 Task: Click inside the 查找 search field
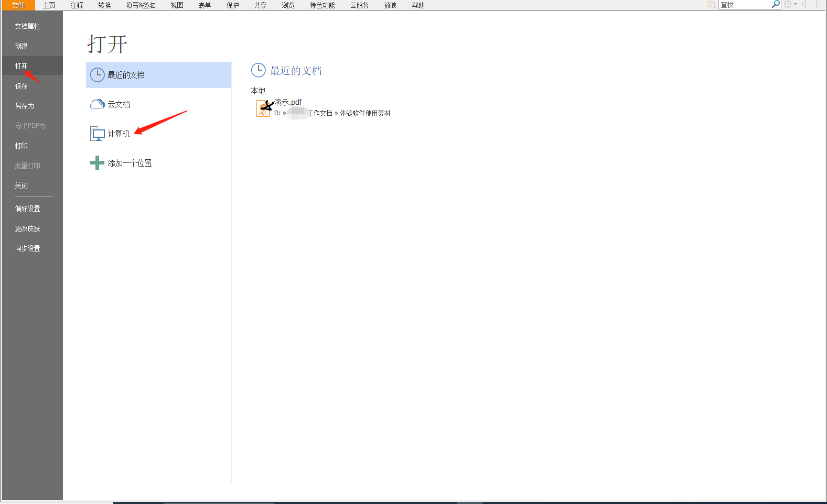(745, 5)
